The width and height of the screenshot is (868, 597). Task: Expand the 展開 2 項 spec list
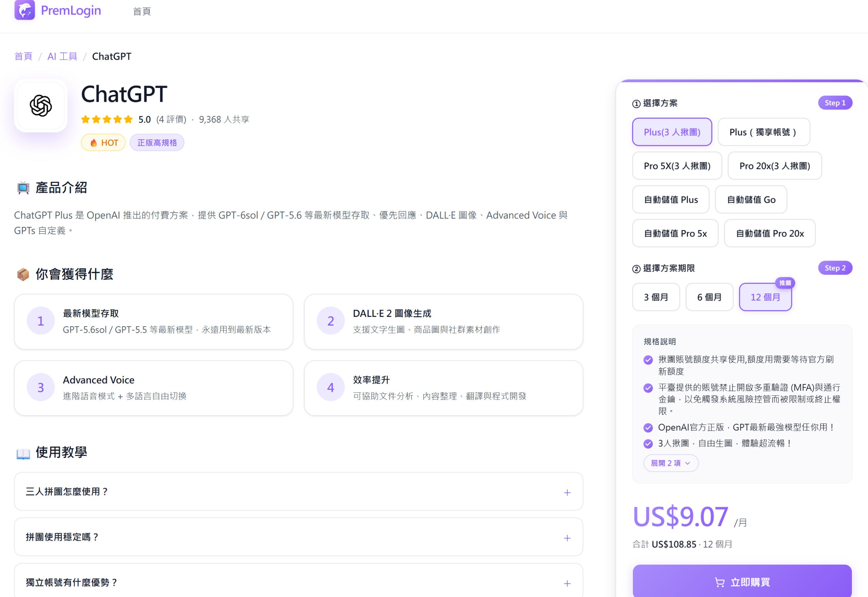click(671, 463)
